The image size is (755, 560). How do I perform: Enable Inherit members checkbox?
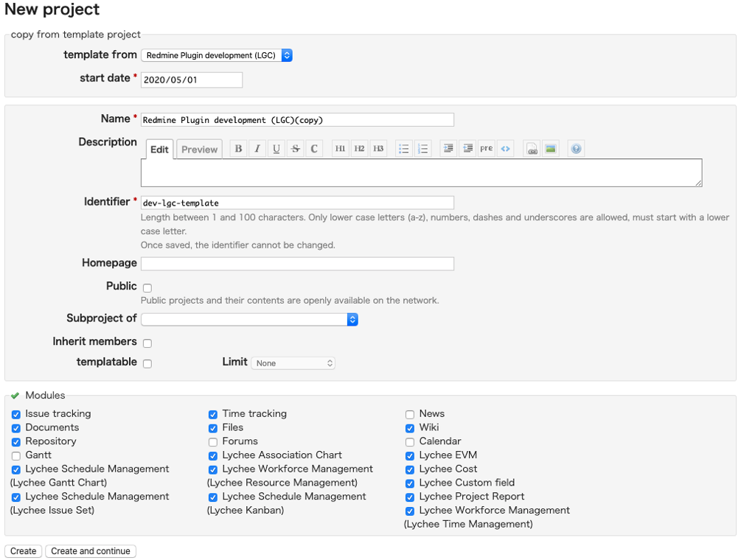pos(147,343)
